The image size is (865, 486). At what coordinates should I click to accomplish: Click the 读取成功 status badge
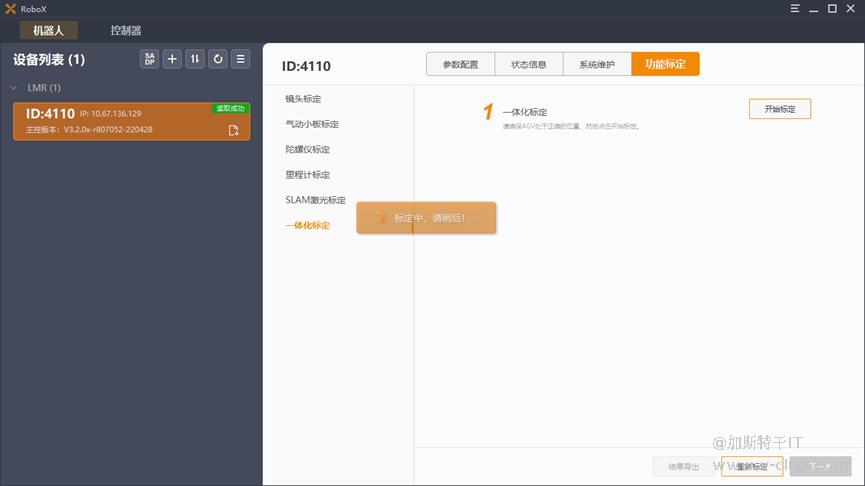[x=230, y=108]
